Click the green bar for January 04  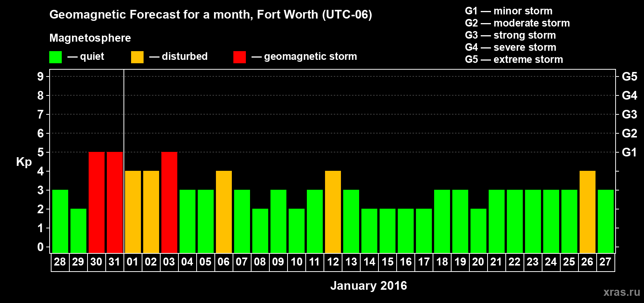point(188,222)
